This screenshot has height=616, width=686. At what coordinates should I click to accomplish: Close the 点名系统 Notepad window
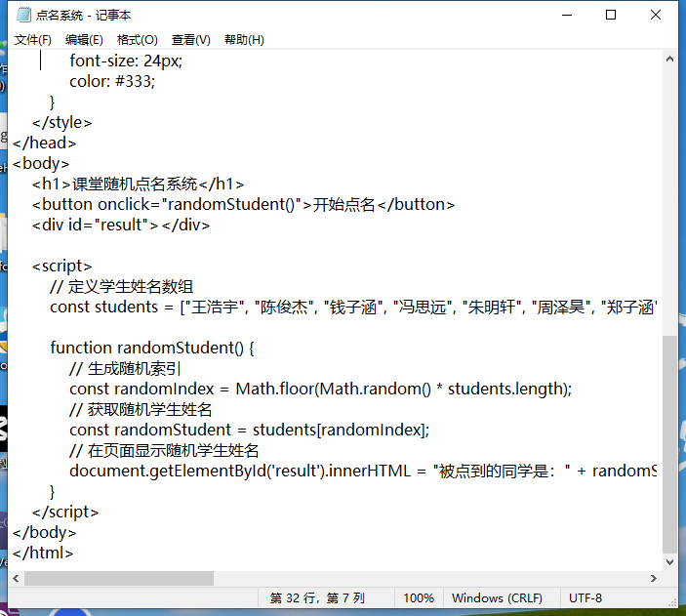pos(656,15)
